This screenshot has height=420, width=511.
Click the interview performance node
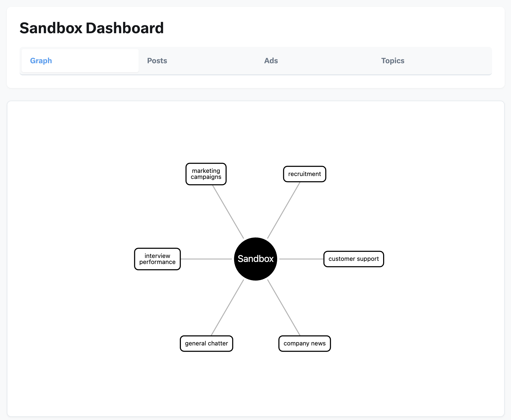[x=157, y=259]
